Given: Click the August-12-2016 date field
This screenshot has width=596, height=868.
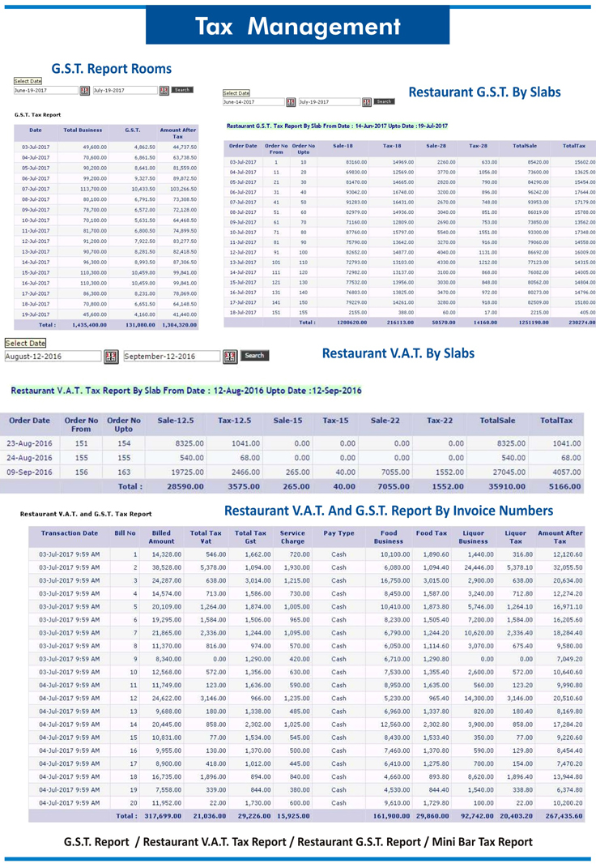Looking at the screenshot, I should pyautogui.click(x=53, y=357).
